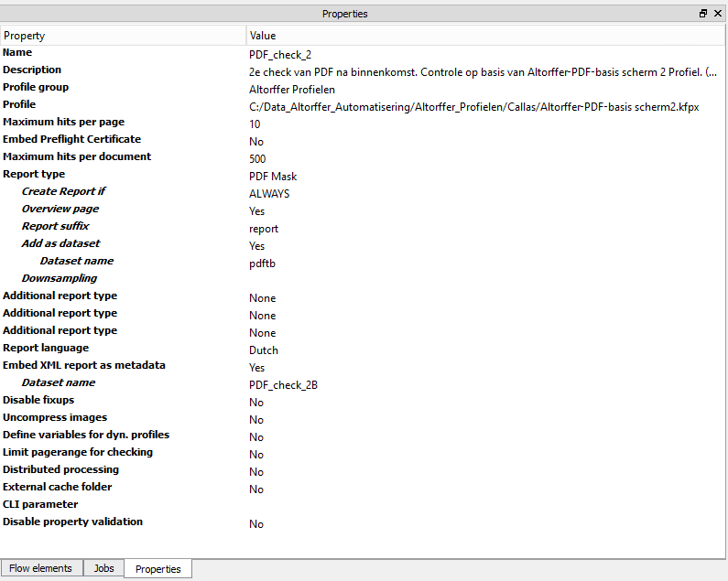728x581 pixels.
Task: Click the pdftb dataset name value
Action: 263,264
